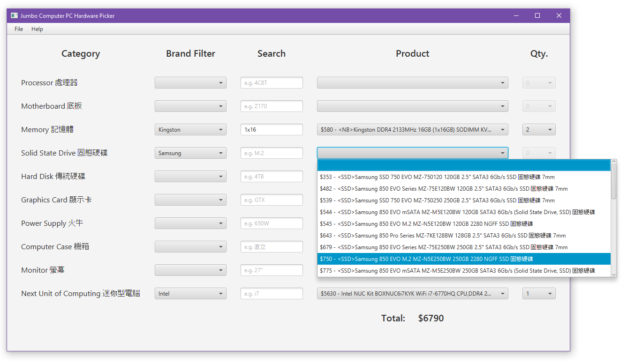627x364 pixels.
Task: Focus the Solid State Drive search field
Action: 272,153
